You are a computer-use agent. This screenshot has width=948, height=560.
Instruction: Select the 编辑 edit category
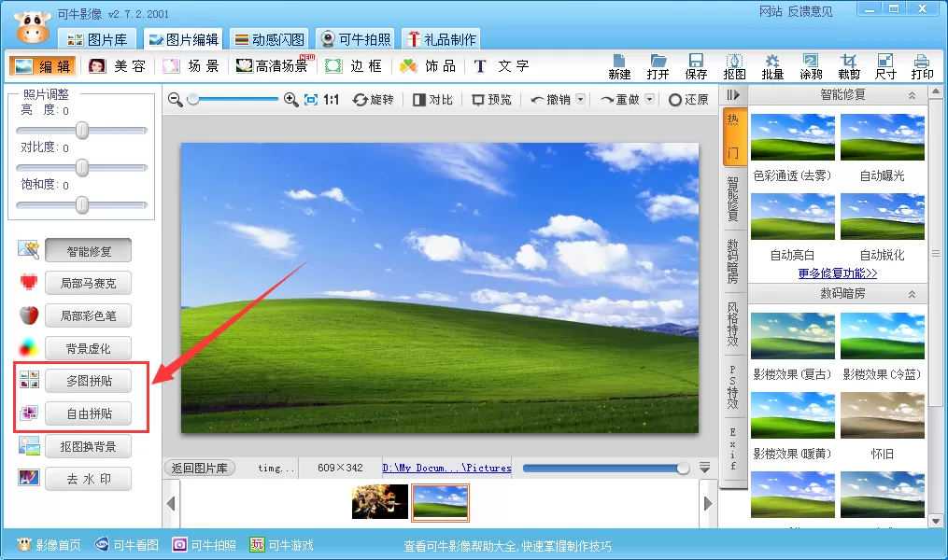(42, 66)
